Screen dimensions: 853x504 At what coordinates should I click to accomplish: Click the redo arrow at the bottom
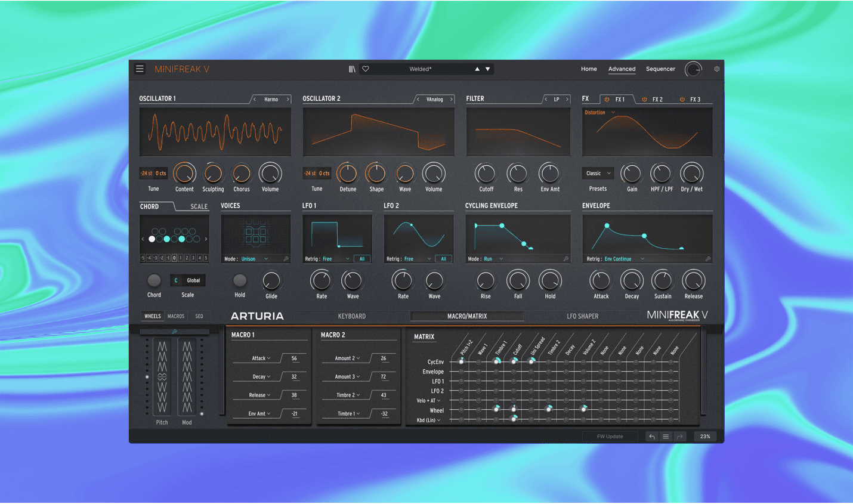tap(679, 436)
